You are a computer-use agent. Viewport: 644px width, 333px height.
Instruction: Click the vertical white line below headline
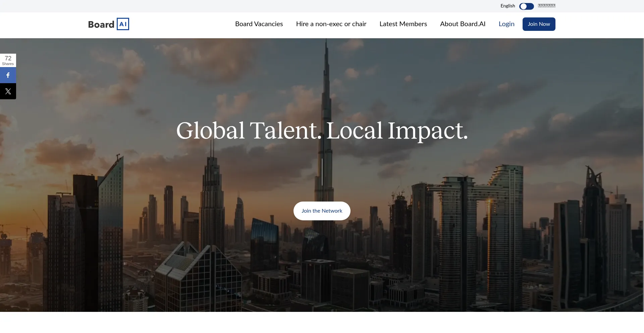[x=322, y=172]
